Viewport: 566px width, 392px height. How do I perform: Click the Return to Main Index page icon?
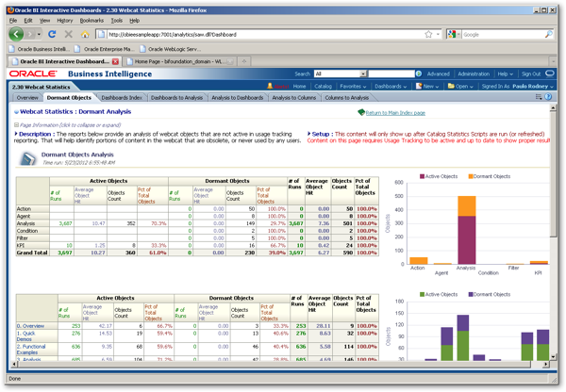[361, 112]
